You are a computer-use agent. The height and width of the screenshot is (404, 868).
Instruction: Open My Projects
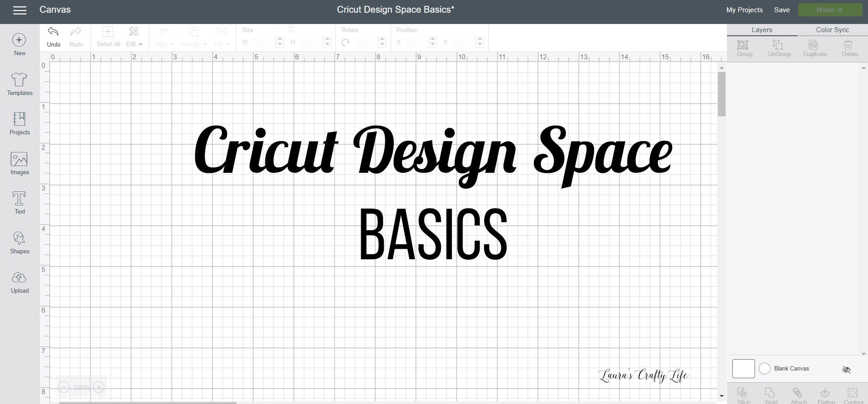click(x=744, y=10)
